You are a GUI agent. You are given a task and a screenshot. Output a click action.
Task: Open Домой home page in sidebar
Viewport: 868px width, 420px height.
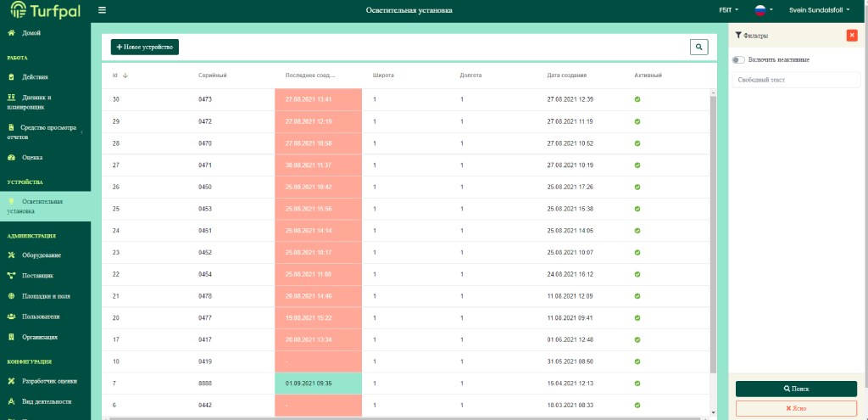point(31,33)
